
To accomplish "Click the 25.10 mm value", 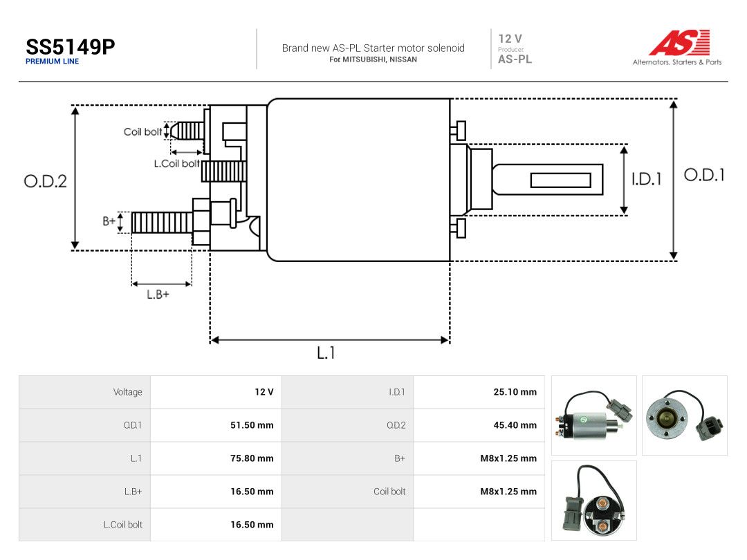I will 515,392.
